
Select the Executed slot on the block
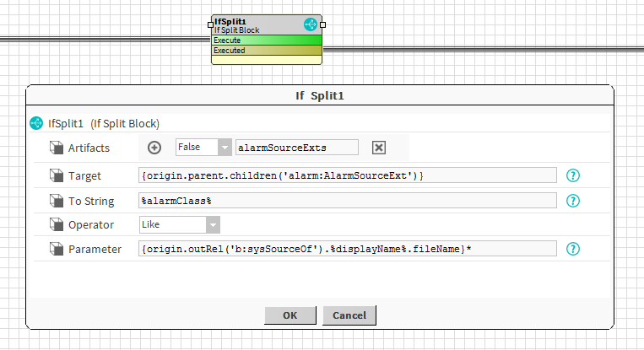coord(266,51)
